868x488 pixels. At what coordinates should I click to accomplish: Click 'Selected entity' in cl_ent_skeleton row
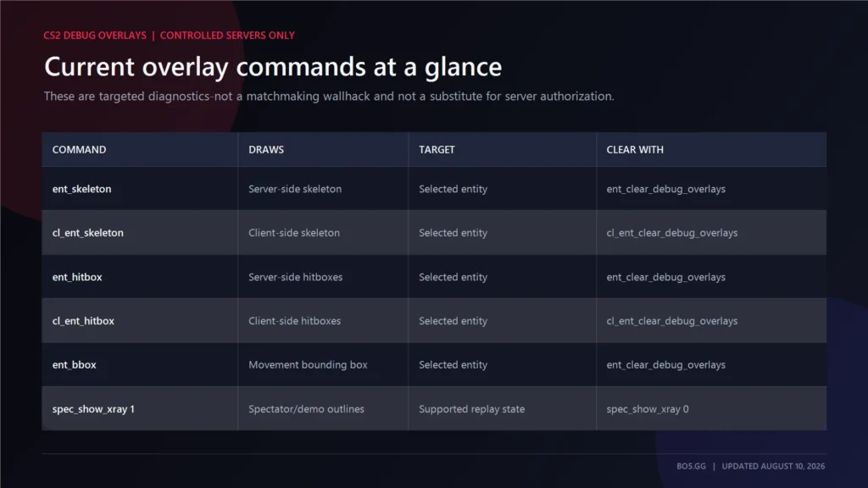453,233
